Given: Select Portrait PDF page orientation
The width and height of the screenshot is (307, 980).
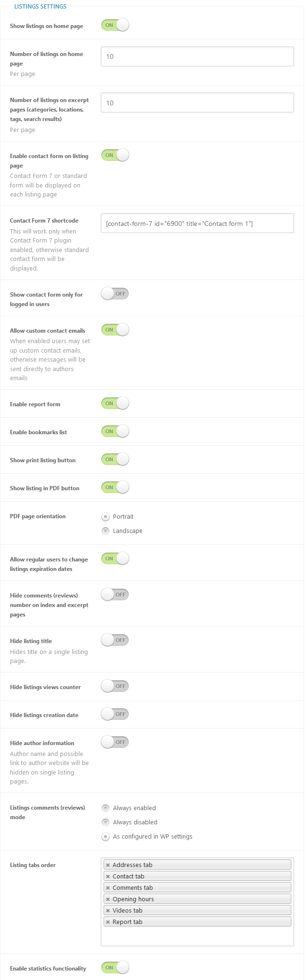Looking at the screenshot, I should point(106,517).
